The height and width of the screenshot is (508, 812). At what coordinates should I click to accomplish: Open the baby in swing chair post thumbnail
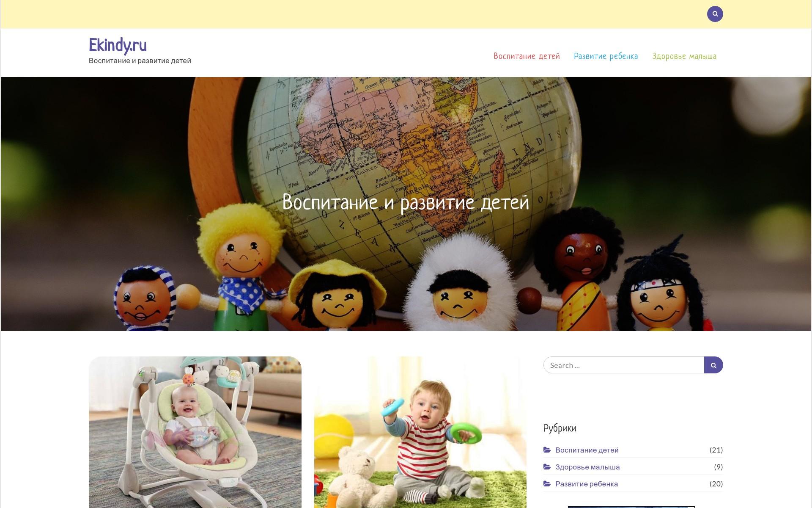195,432
